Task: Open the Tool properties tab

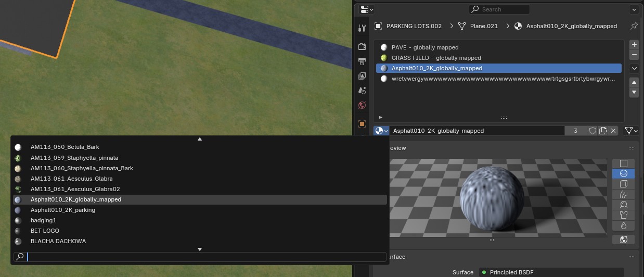Action: pos(362,28)
